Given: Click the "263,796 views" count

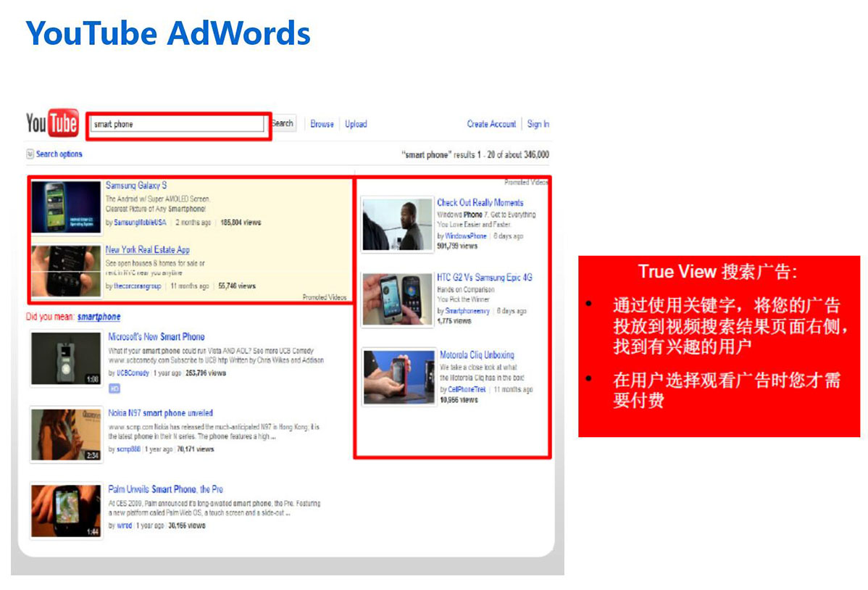Looking at the screenshot, I should pos(206,373).
